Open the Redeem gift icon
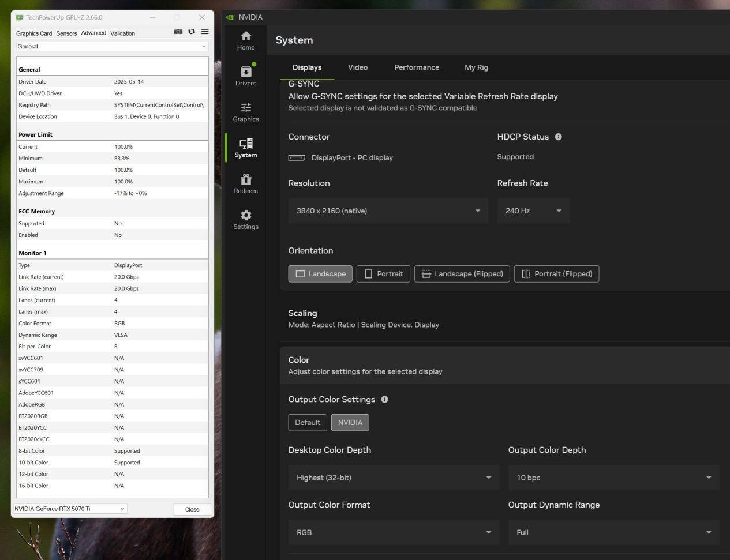The image size is (730, 560). (x=246, y=183)
